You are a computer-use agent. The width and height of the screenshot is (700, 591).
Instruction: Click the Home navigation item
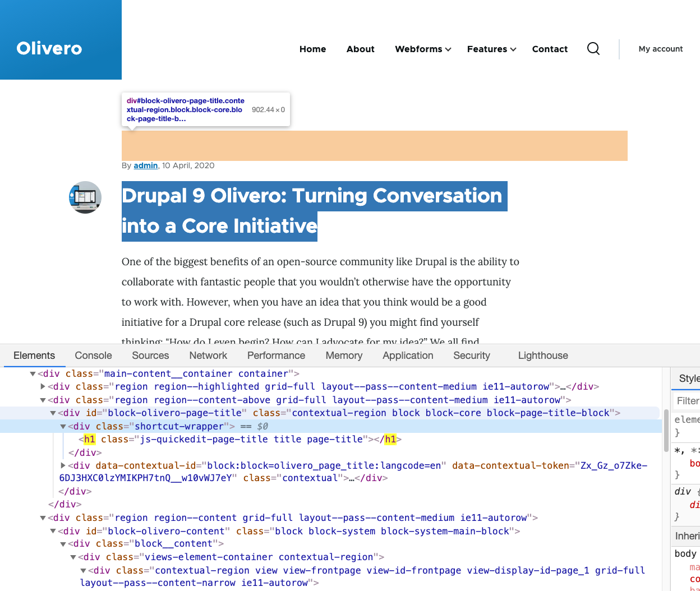click(312, 49)
